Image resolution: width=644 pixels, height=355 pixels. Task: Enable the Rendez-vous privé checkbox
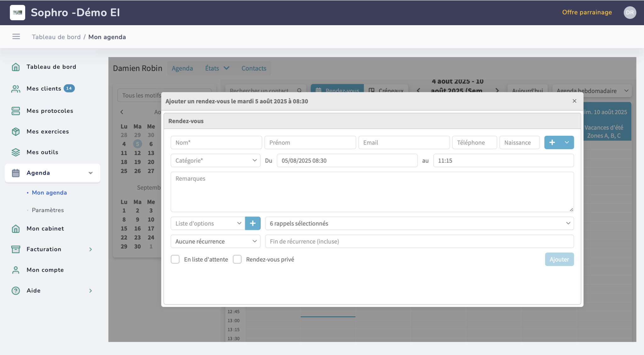237,259
